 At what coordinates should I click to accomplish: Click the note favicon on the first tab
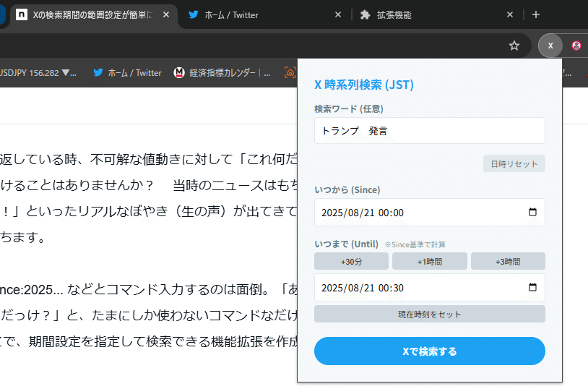22,14
